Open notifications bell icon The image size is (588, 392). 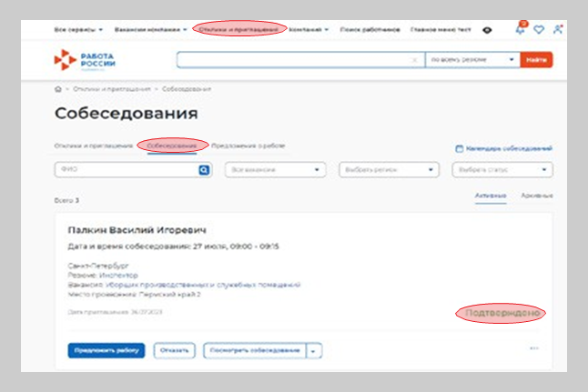point(520,29)
